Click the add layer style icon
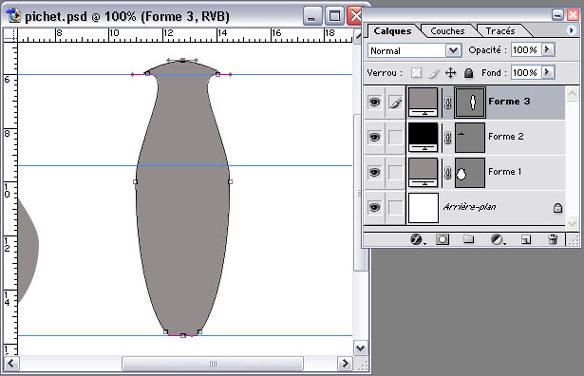The height and width of the screenshot is (376, 584). click(417, 239)
